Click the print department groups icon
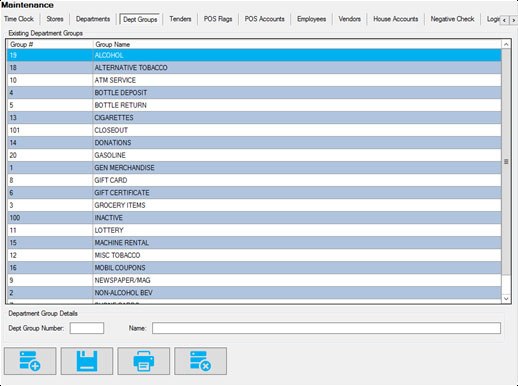Screen dimensions: 518x386 144,361
